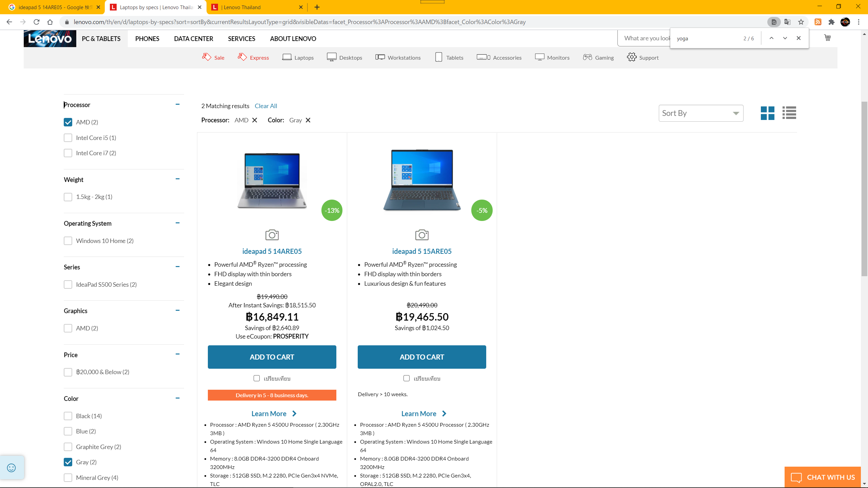Open the Sale category

coord(213,57)
